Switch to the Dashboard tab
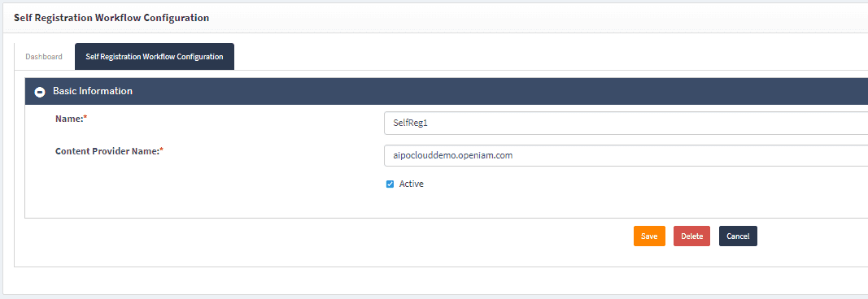Viewport: 868px width, 299px height. point(44,56)
